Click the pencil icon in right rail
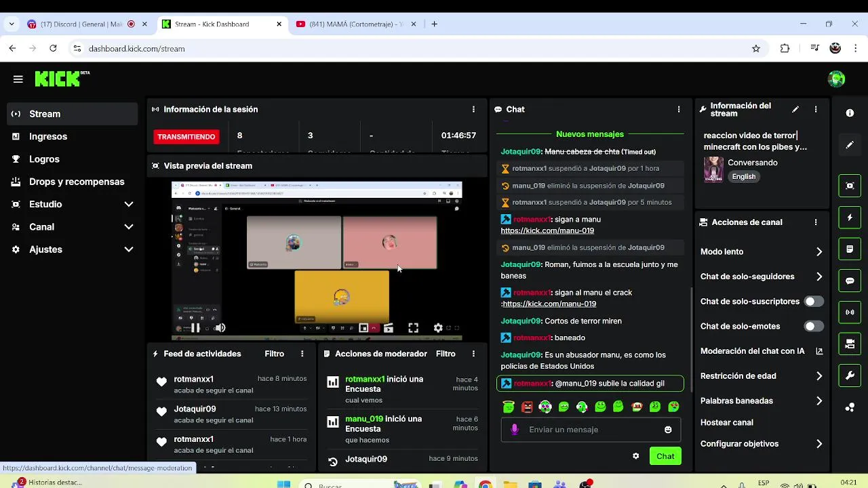 (x=850, y=145)
